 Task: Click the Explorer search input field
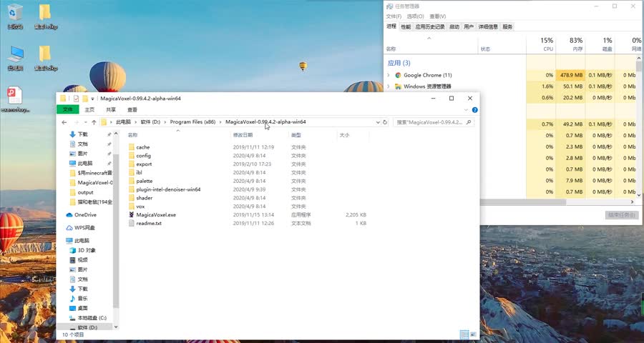[x=433, y=122]
